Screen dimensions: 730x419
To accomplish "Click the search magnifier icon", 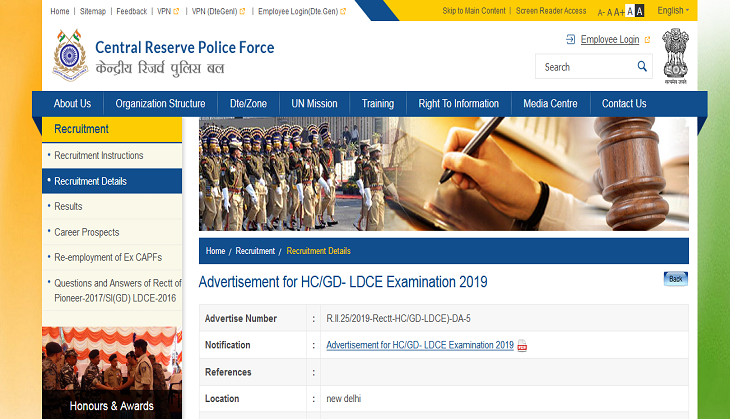I will click(x=642, y=67).
